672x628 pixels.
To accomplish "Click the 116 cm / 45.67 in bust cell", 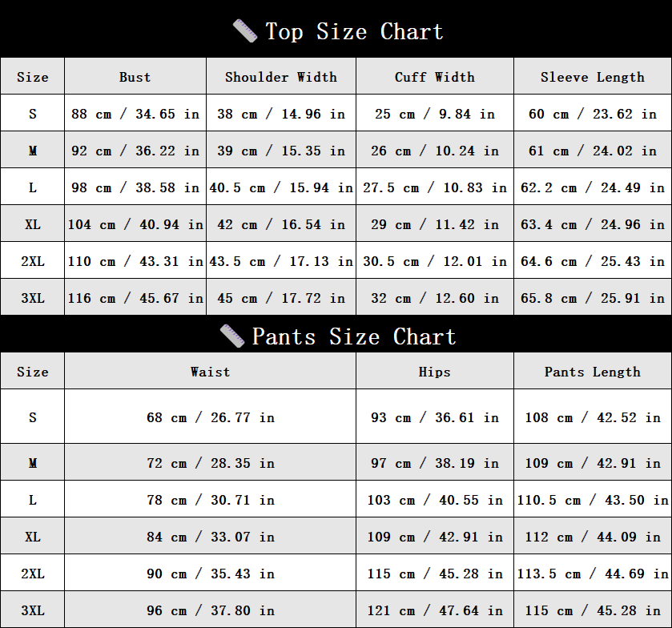I will (135, 298).
